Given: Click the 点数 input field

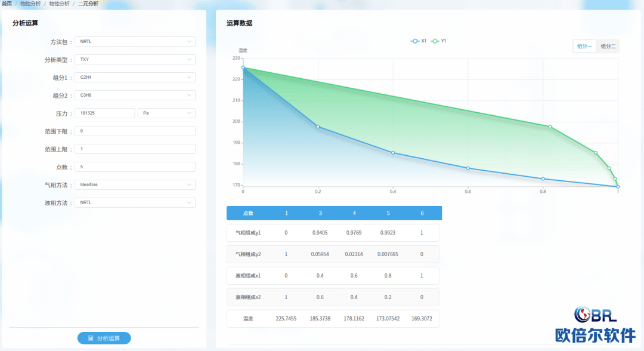Looking at the screenshot, I should coord(135,167).
